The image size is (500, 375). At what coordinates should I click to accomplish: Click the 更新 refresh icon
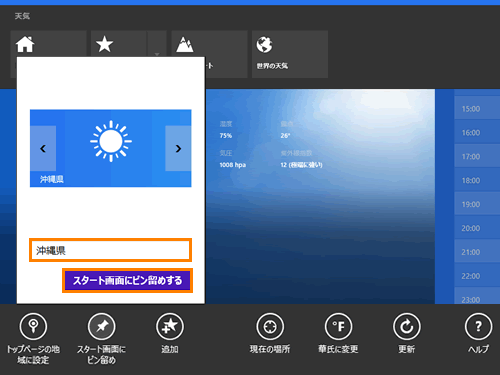[407, 327]
